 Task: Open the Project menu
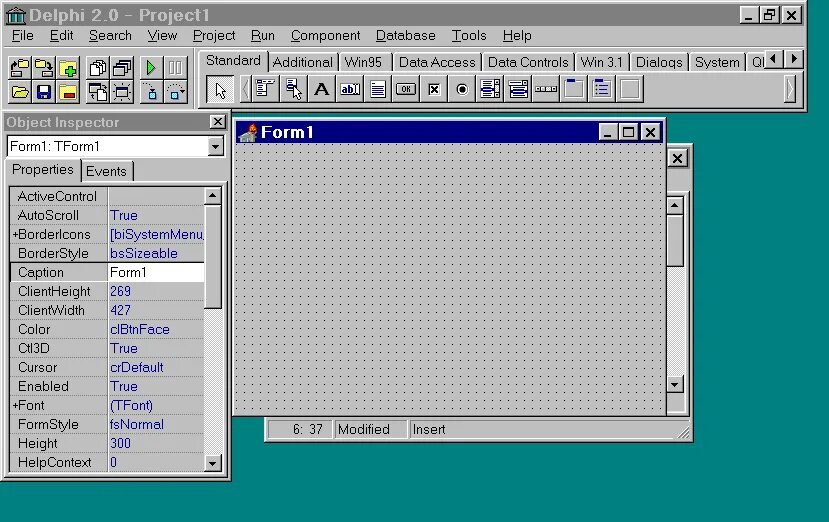tap(214, 35)
